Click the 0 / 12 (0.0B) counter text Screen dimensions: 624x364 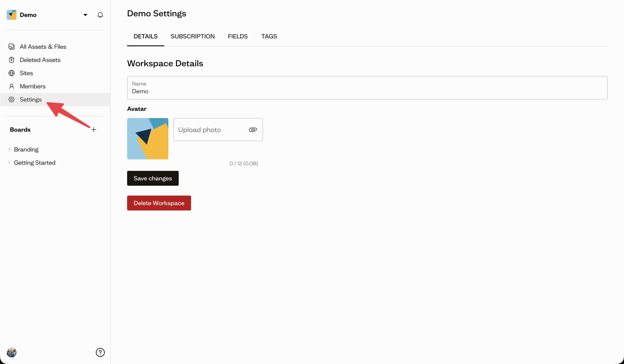click(x=244, y=163)
